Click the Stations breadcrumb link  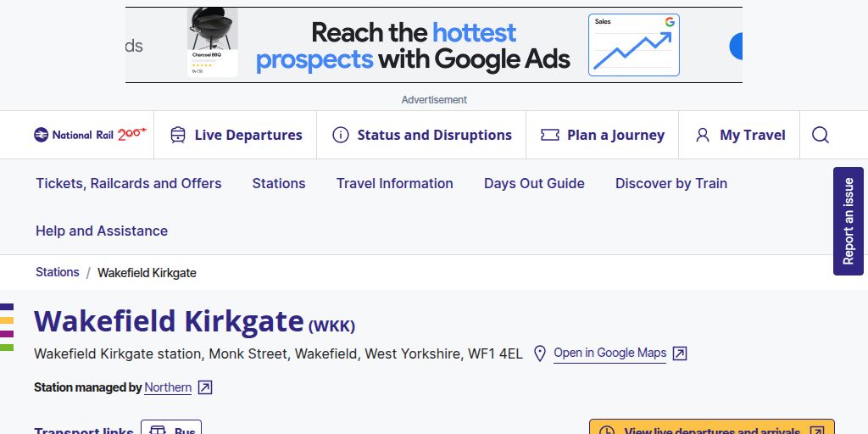58,272
